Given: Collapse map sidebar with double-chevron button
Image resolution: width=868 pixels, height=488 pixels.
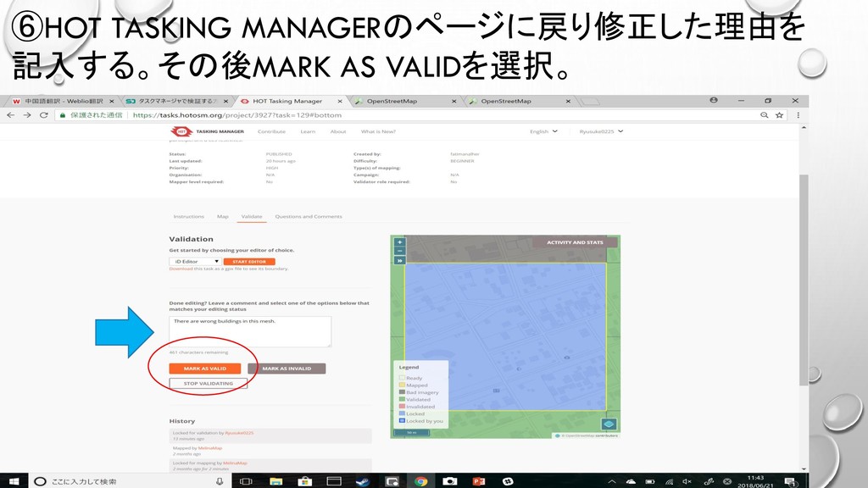Looking at the screenshot, I should tap(400, 261).
